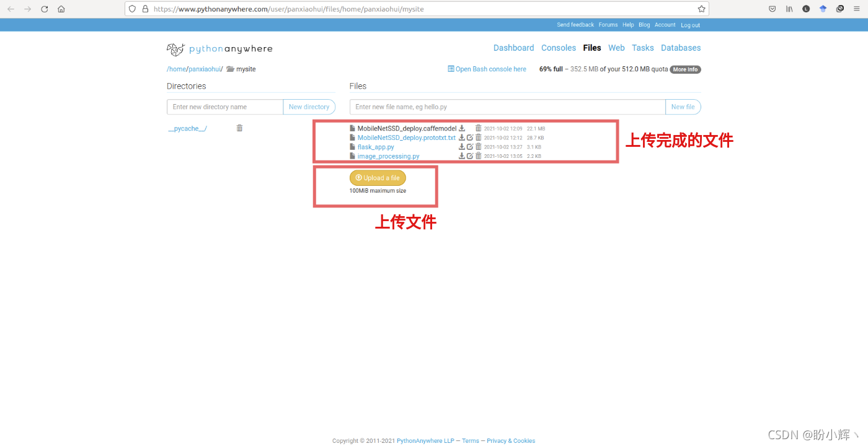Open the Terms footer link
This screenshot has width=868, height=446.
tap(470, 441)
